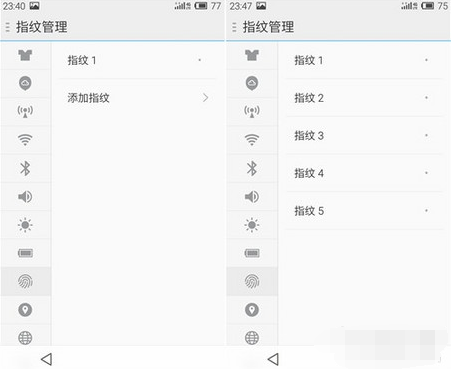The height and width of the screenshot is (369, 454).
Task: Select 指纹 1 entry in left screen
Action: 82,60
